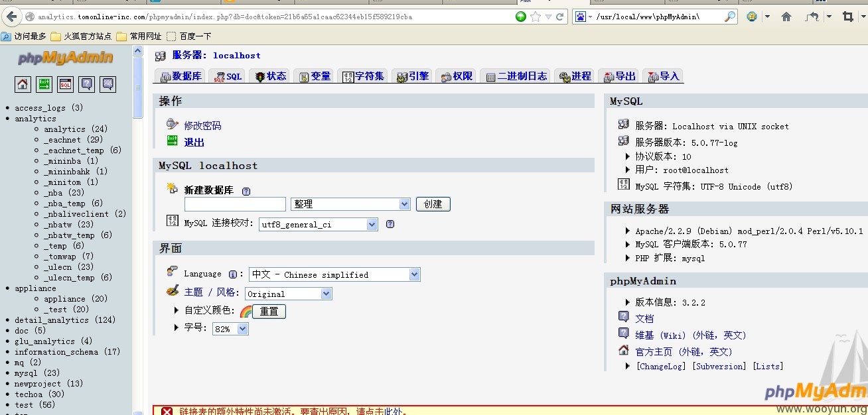Open the 二进制日志 binary log tab
The width and height of the screenshot is (868, 415).
pos(516,76)
